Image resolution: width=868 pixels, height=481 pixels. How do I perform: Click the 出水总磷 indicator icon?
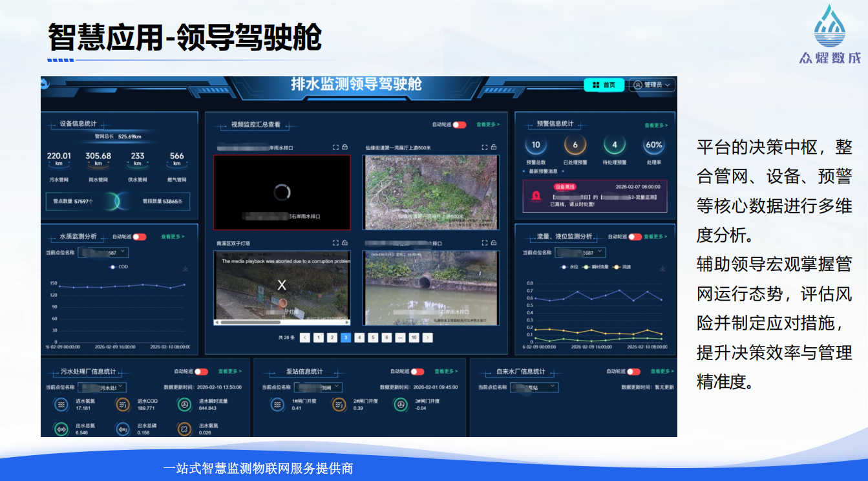122,429
